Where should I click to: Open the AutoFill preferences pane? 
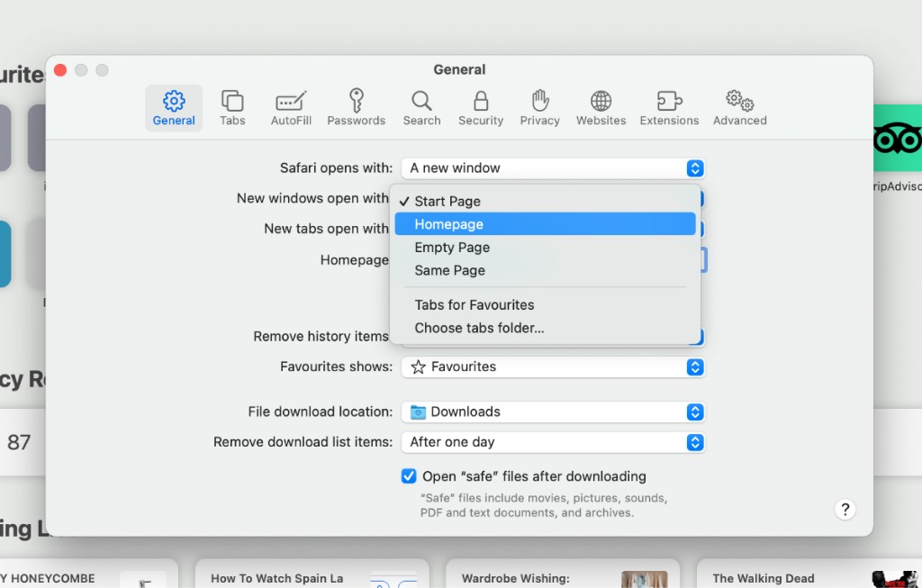[x=291, y=108]
